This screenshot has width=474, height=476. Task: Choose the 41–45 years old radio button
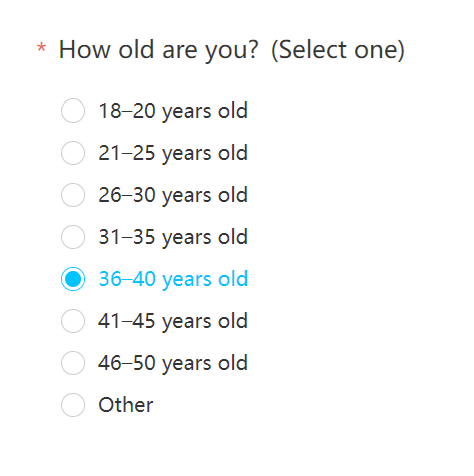pyautogui.click(x=73, y=321)
